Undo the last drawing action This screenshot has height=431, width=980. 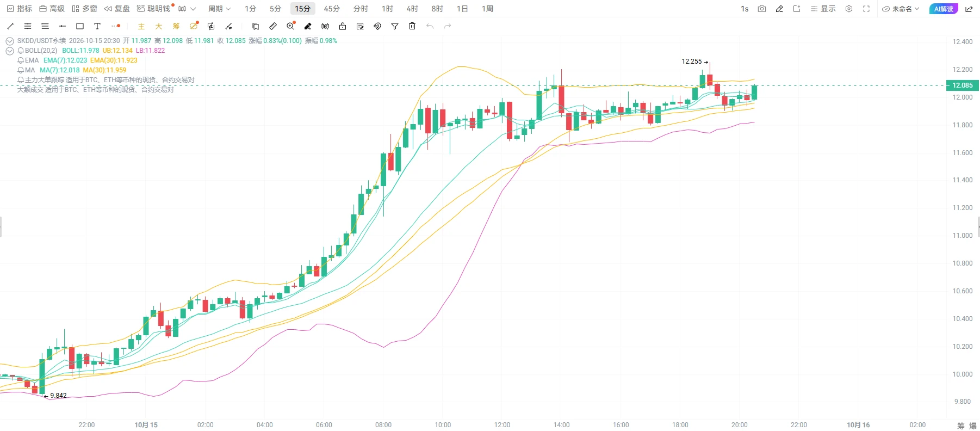coord(430,26)
